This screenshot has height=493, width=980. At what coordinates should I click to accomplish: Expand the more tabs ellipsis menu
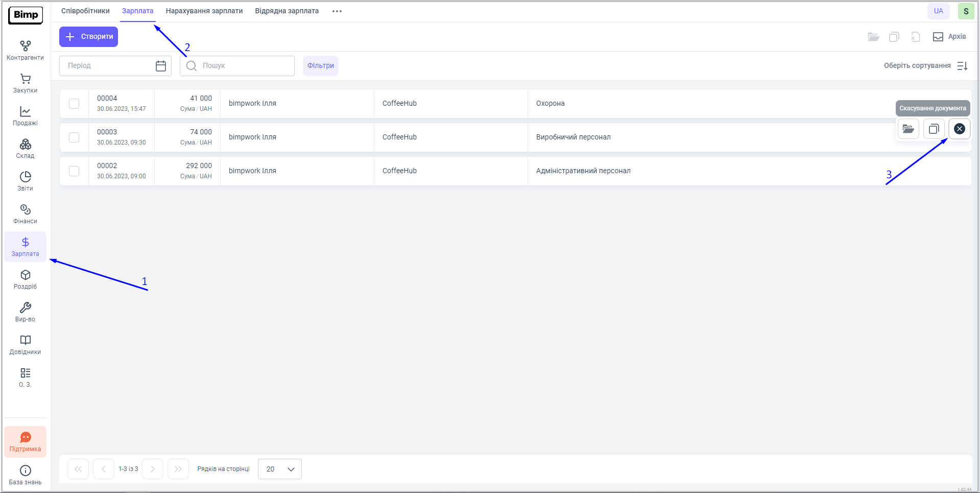pos(337,11)
